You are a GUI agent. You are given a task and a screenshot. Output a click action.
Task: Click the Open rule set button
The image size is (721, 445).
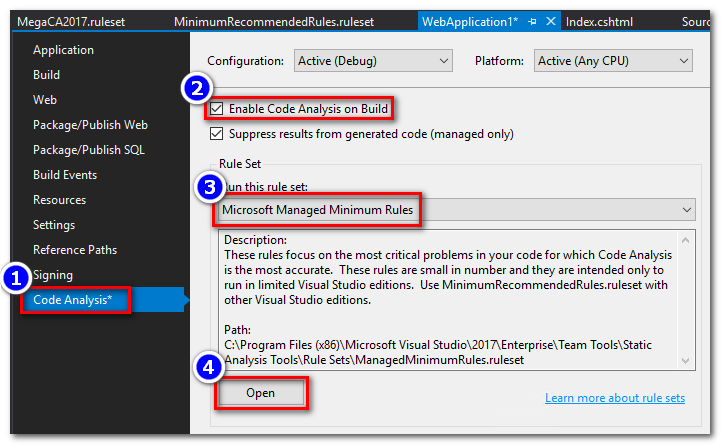pyautogui.click(x=261, y=393)
